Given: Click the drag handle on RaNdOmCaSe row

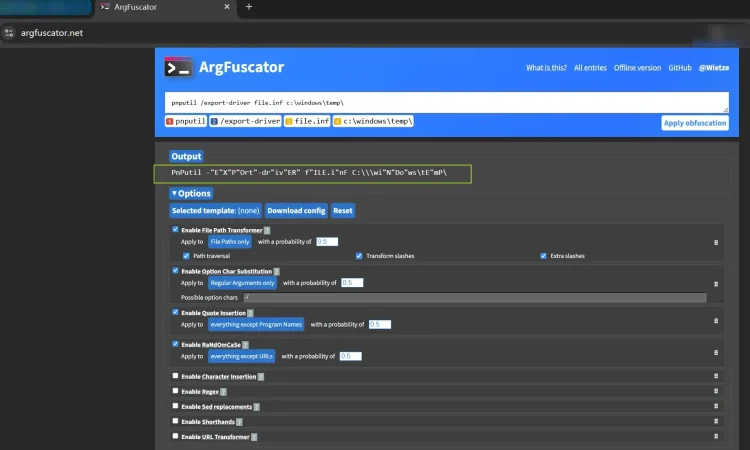Looking at the screenshot, I should pos(716,352).
